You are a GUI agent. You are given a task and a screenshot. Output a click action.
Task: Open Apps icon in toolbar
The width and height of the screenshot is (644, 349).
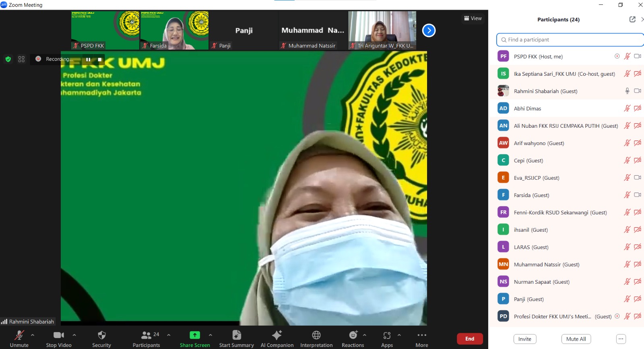(x=387, y=335)
